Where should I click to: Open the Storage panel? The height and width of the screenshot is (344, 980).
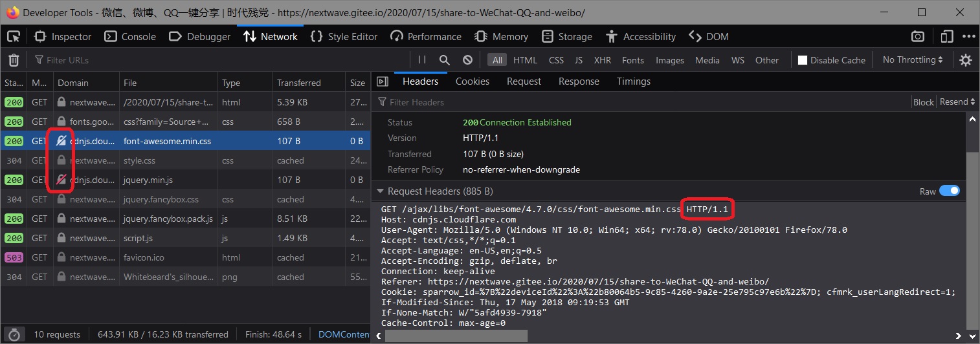[567, 36]
